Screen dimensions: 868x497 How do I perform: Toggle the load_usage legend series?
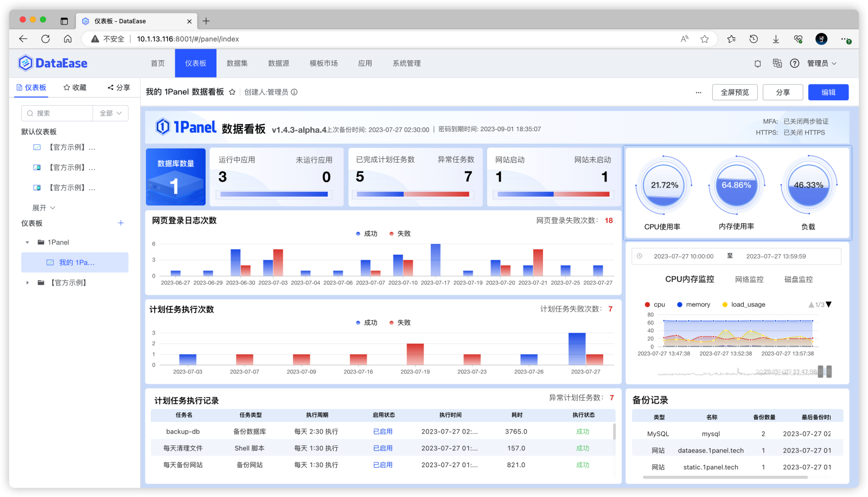(744, 305)
